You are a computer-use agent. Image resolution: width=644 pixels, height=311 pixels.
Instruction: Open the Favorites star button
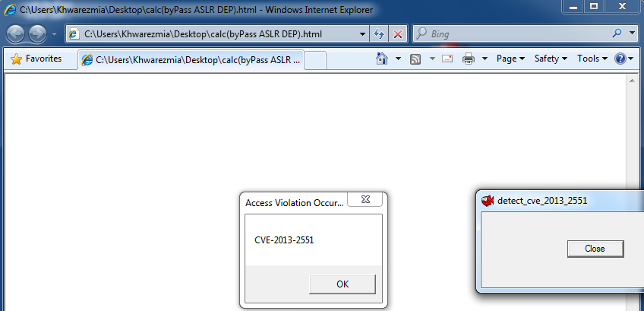[36, 59]
